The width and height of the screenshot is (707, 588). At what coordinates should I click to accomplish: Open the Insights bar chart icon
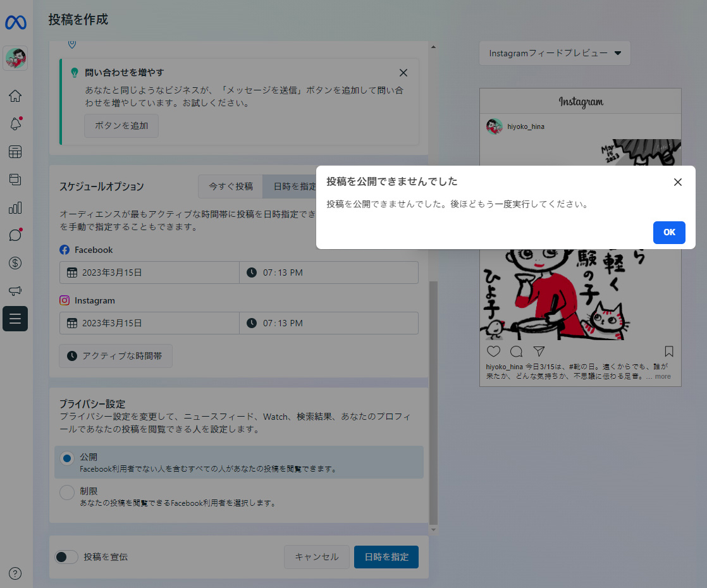point(15,207)
